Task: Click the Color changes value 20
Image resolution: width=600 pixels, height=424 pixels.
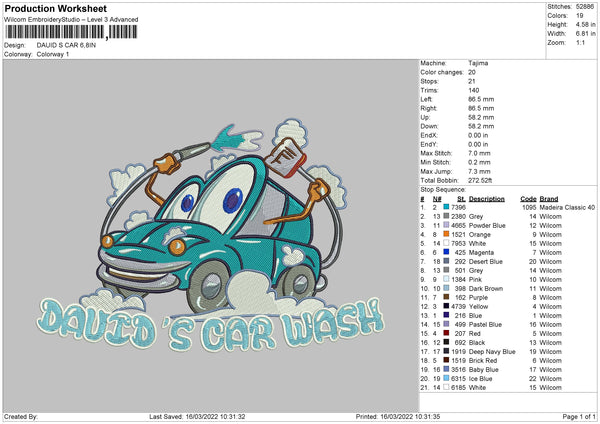Action: tap(472, 72)
